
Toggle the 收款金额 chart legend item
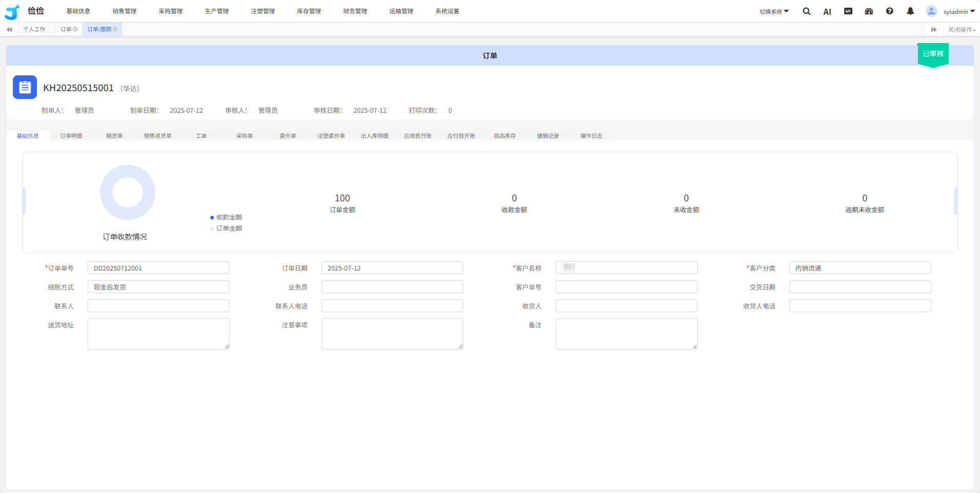point(226,217)
